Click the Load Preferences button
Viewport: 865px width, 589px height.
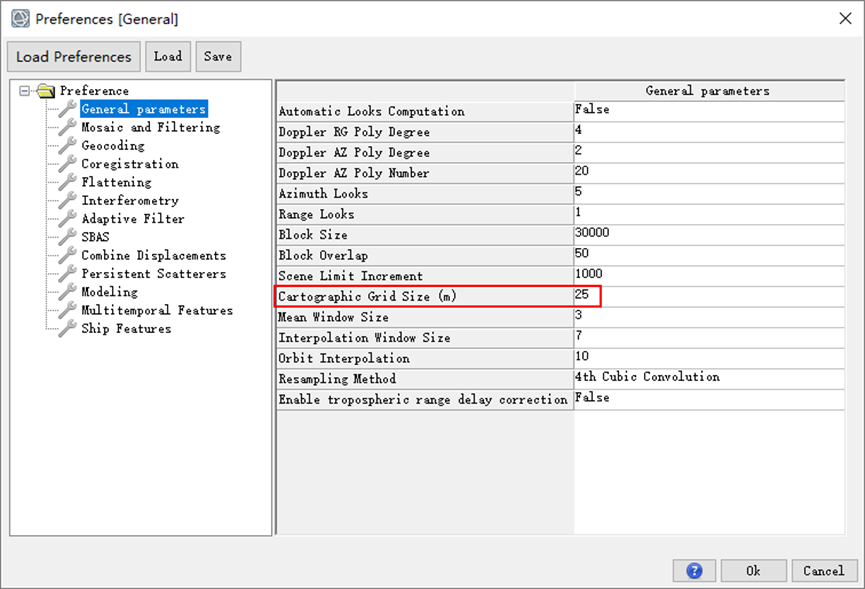[74, 56]
